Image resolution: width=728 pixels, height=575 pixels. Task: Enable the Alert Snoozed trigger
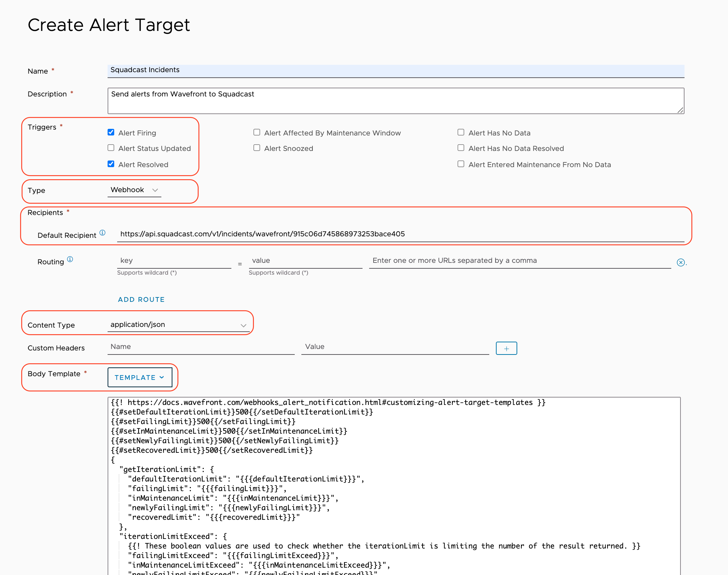(x=257, y=148)
